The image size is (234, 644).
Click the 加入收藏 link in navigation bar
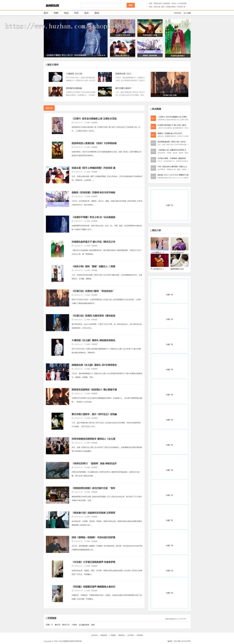187,13
